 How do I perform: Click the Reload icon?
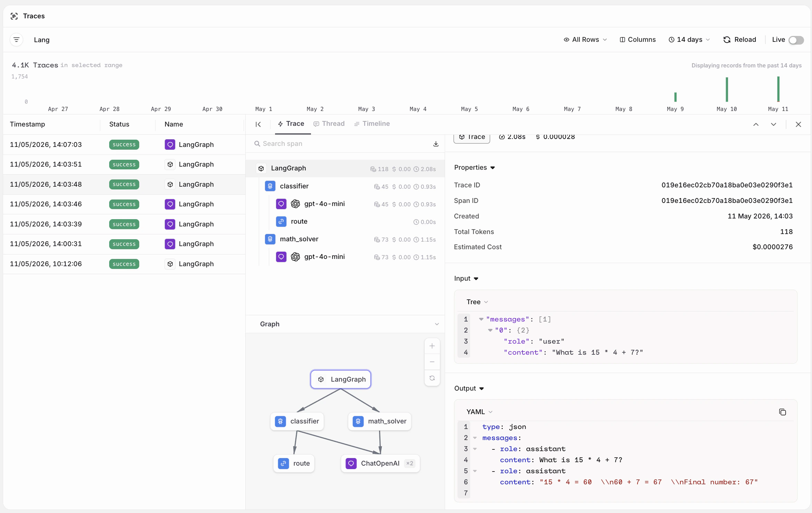(727, 40)
